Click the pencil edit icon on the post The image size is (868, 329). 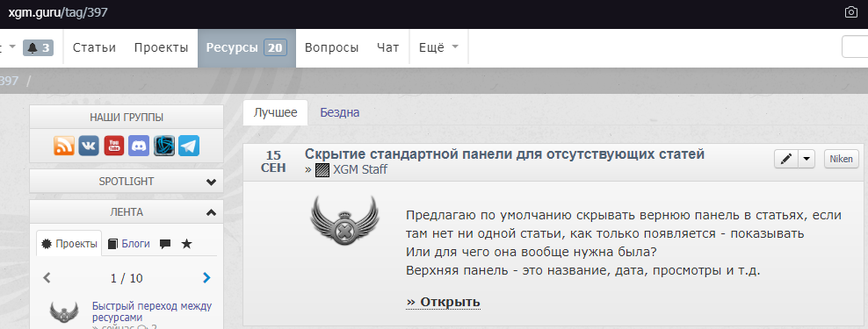coord(785,159)
